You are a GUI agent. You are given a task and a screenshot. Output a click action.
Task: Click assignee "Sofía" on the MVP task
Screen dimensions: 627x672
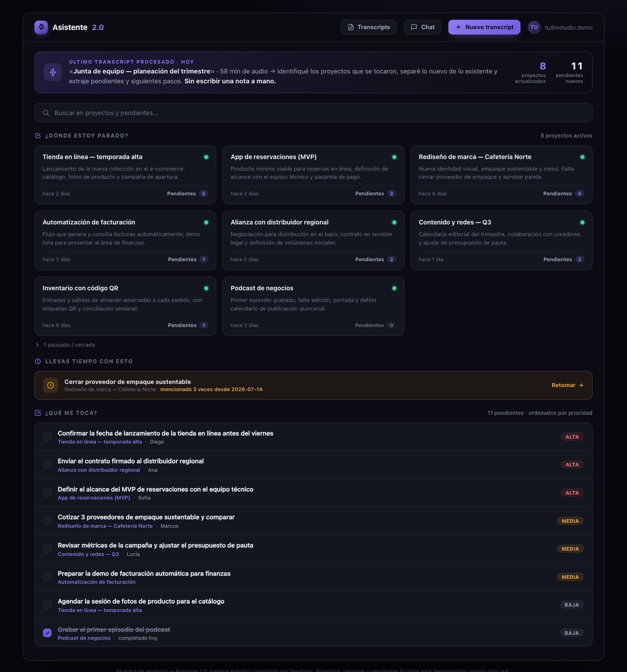click(144, 498)
